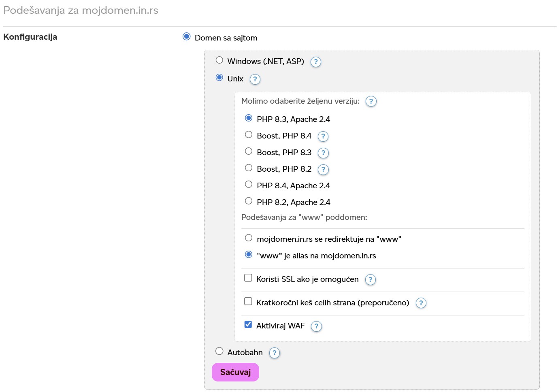Open help for 'Koristi SSL ako je omogućen'
Screen dimensions: 558x392
point(370,280)
